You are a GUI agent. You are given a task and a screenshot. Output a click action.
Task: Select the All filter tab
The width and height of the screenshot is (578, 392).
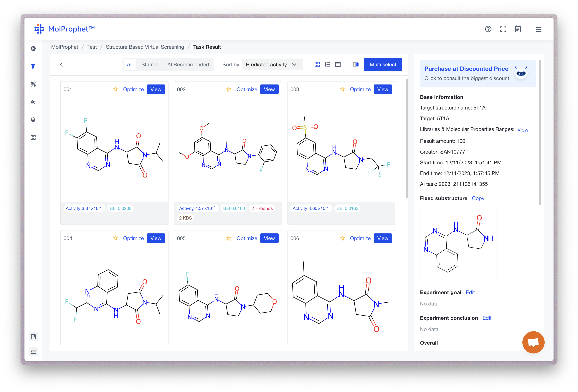[130, 65]
